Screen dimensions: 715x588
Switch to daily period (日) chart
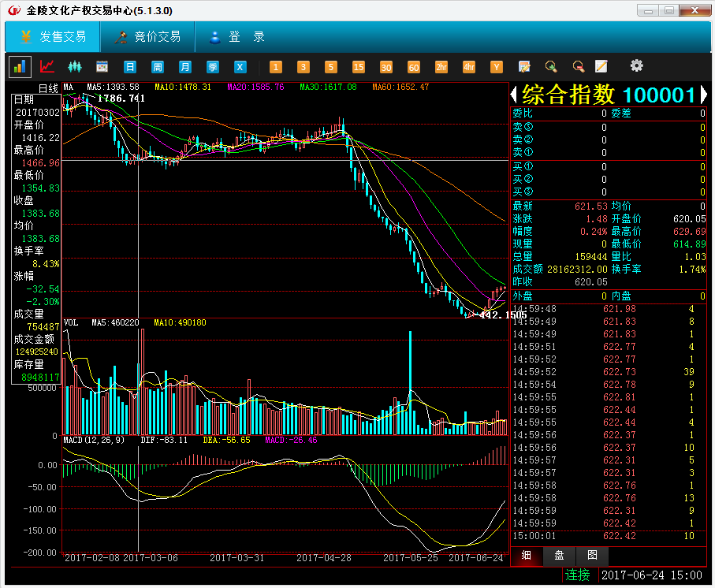tap(130, 67)
